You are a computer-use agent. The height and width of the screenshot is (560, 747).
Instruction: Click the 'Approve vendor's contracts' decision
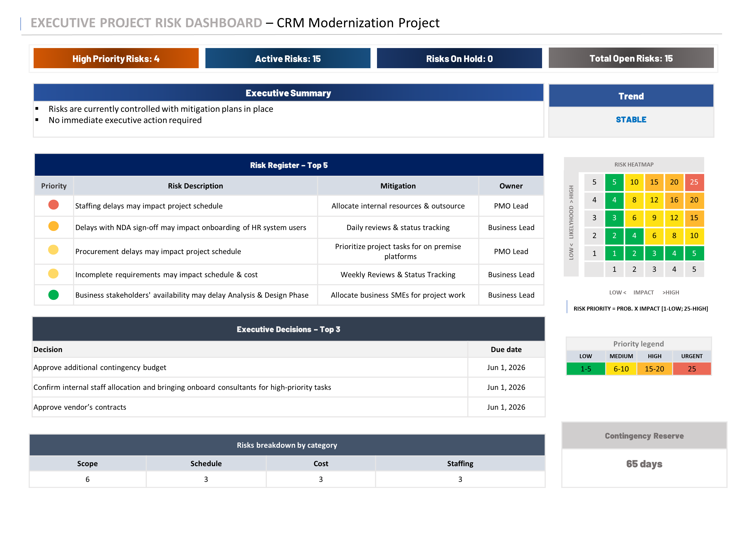coord(80,407)
